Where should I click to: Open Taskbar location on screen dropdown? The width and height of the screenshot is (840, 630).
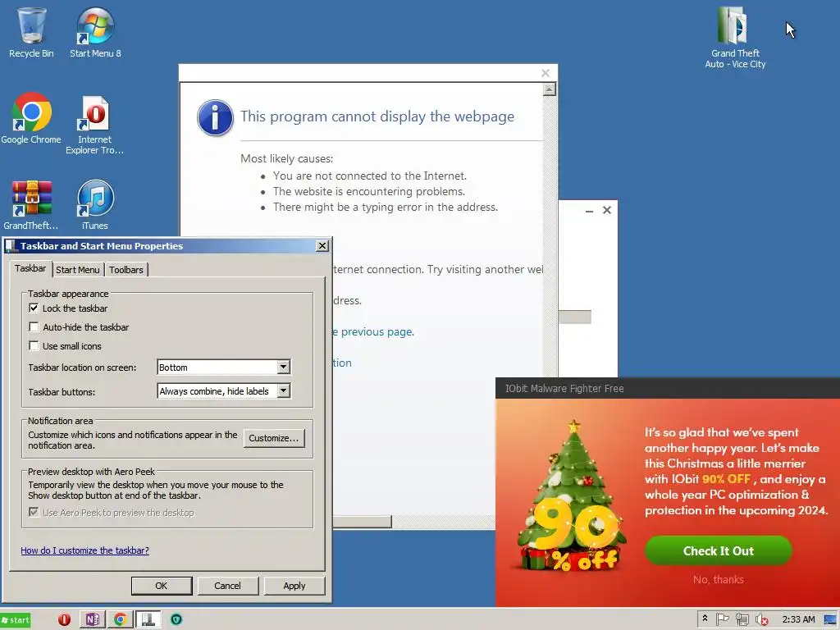[x=224, y=367]
